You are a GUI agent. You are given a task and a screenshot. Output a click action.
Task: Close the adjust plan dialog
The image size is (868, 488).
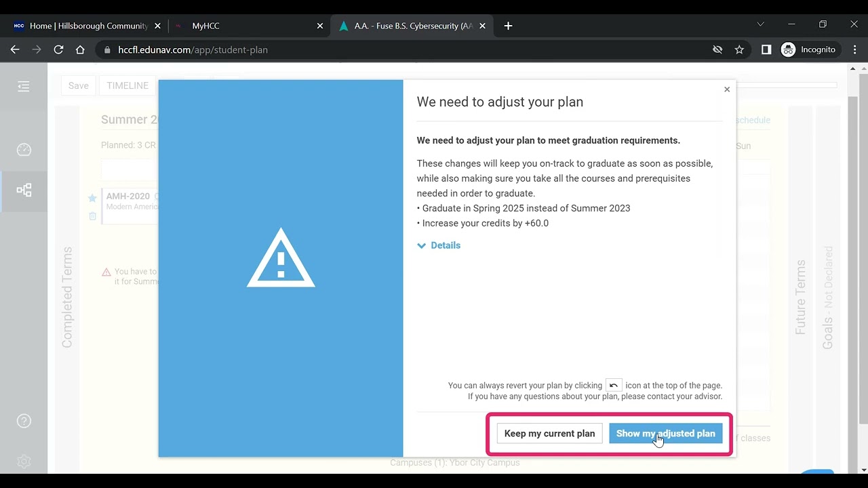pos(727,89)
